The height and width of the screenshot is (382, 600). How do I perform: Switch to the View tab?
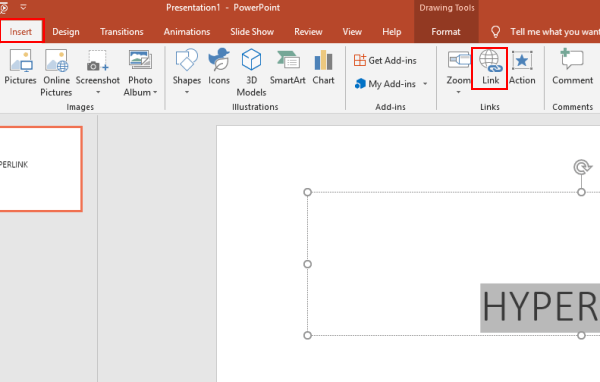coord(352,32)
